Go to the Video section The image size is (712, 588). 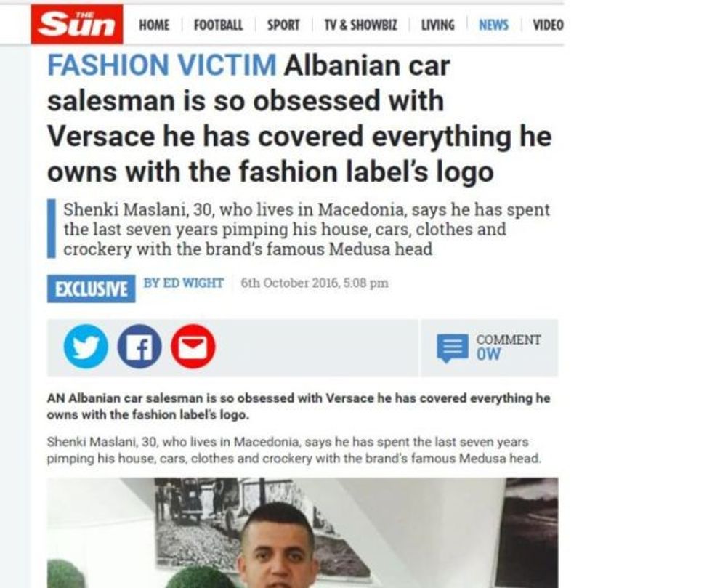548,25
